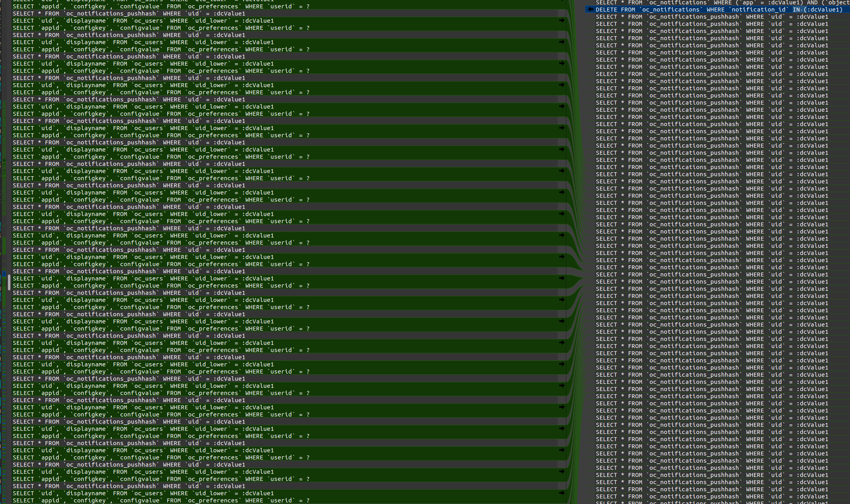The width and height of the screenshot is (850, 504).
Task: Click the bottommost oc_preferences query in left pane
Action: (x=161, y=500)
